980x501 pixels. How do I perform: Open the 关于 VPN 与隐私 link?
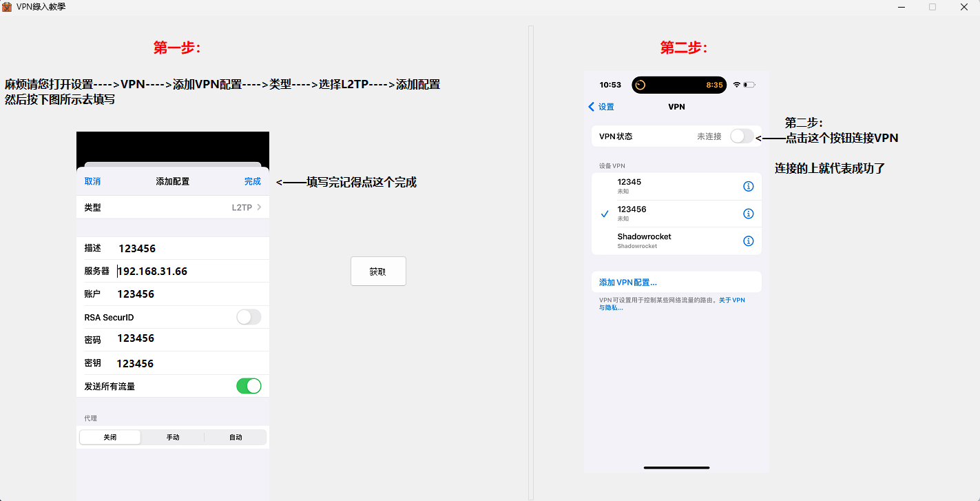pos(731,300)
